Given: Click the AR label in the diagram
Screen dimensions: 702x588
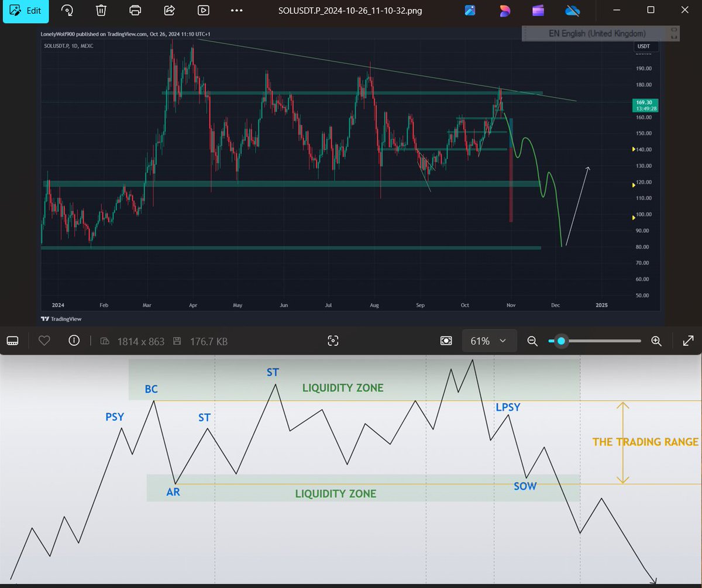Looking at the screenshot, I should click(x=173, y=492).
